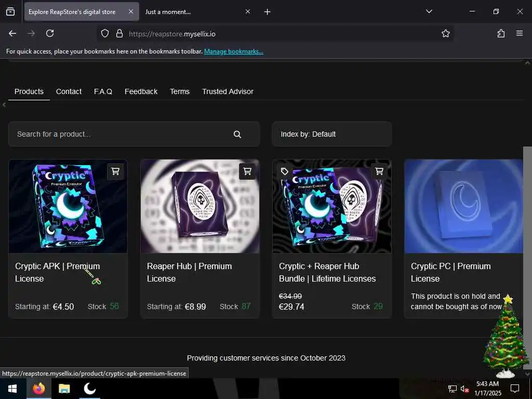The width and height of the screenshot is (532, 399).
Task: Click the blue Cryptic PC product image
Action: tap(463, 207)
